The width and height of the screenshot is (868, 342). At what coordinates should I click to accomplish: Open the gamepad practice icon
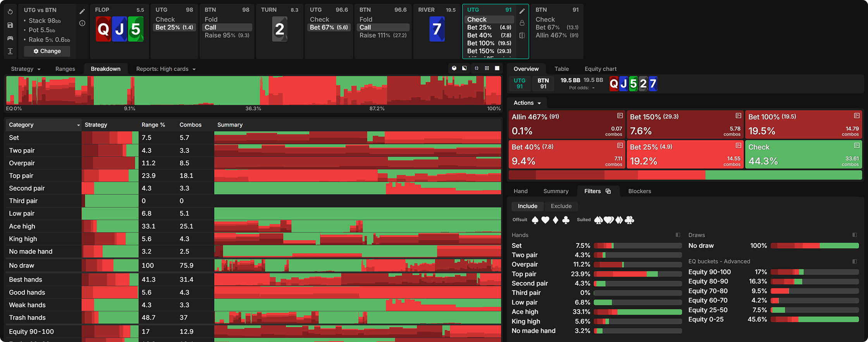(10, 38)
